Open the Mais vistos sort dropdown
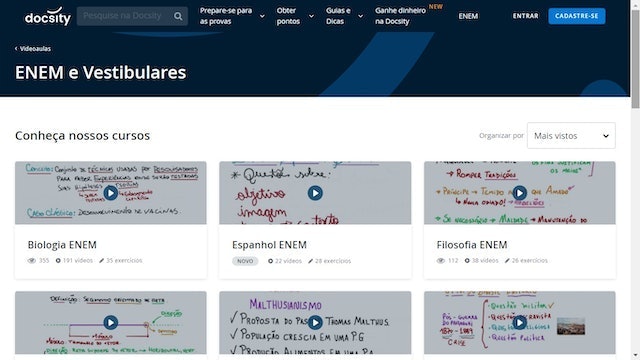Screen dimensions: 640x360 pos(571,136)
